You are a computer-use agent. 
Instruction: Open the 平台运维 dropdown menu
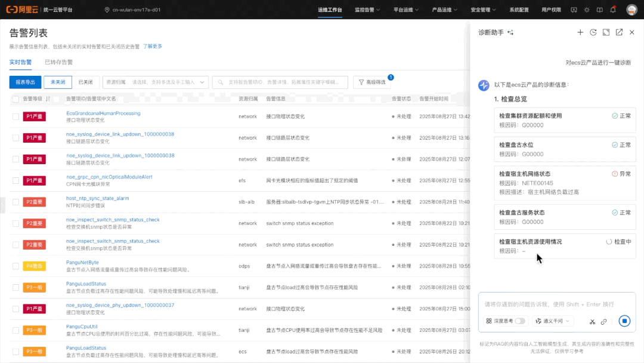(x=406, y=10)
